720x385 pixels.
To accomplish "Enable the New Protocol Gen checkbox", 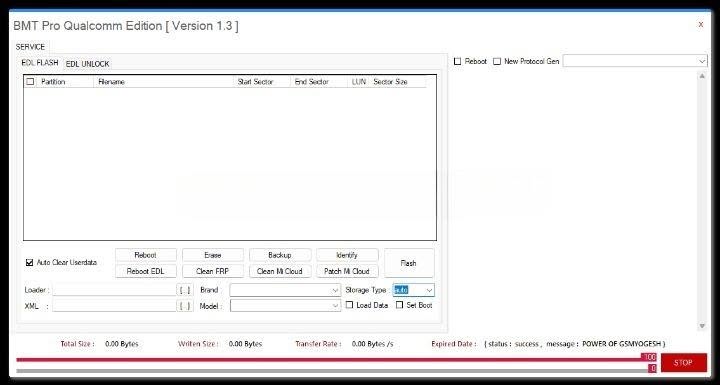I will (497, 61).
